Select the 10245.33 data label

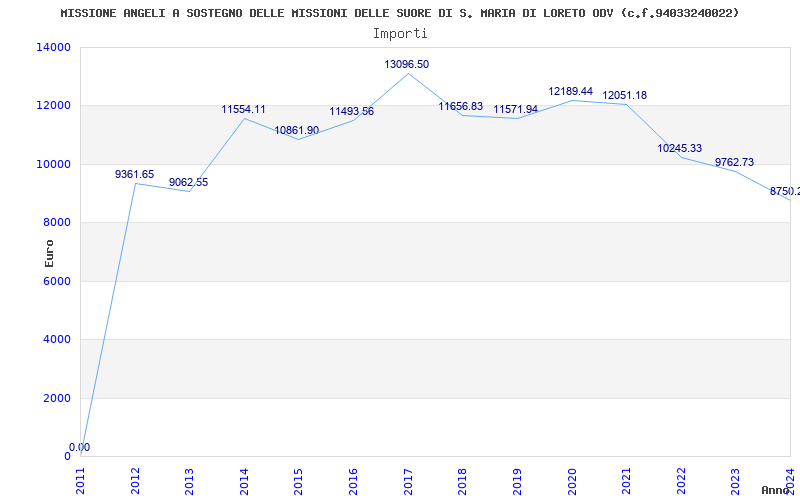(680, 148)
